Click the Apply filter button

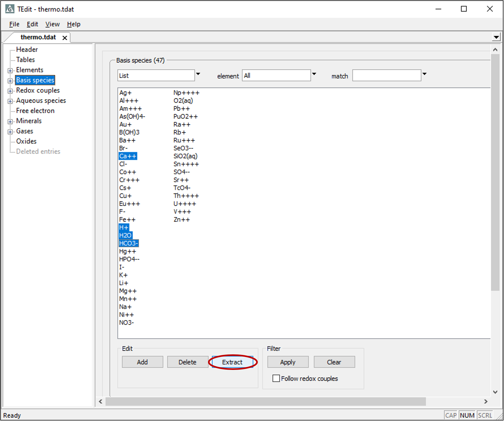[x=288, y=362]
